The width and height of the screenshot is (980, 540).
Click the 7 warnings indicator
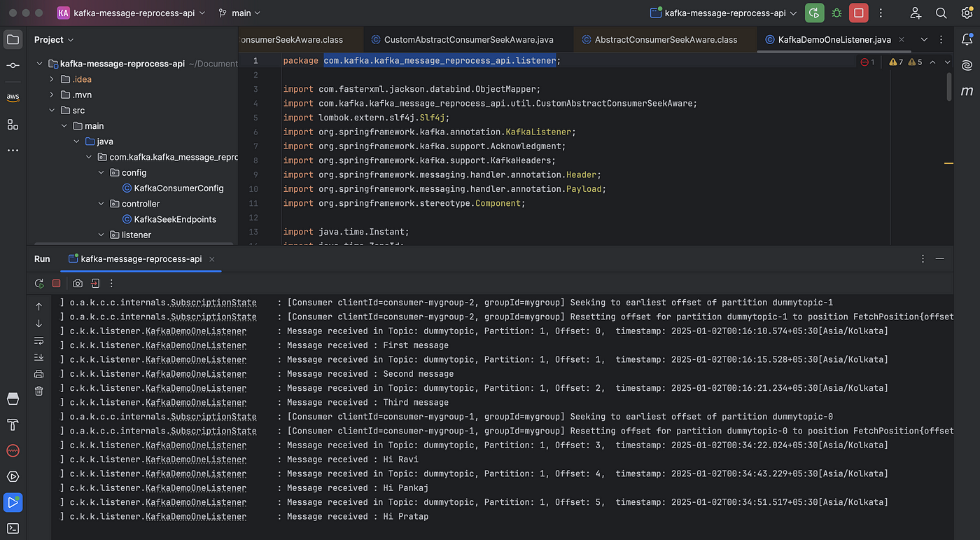pos(896,62)
